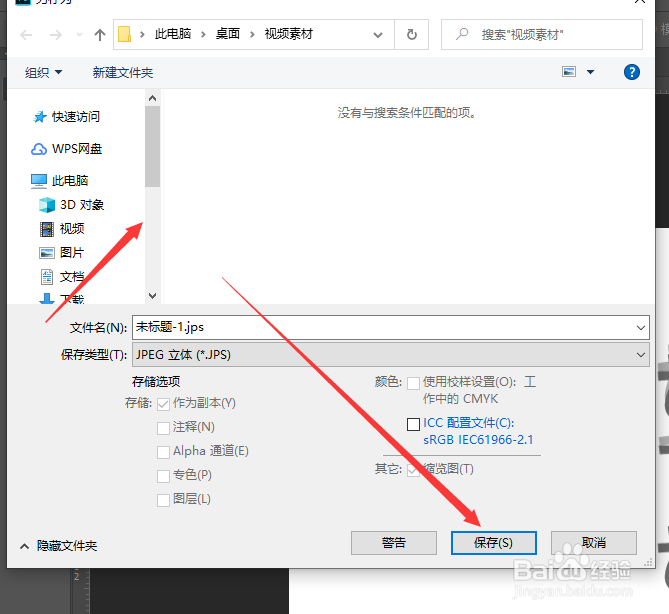
Task: Click the 取消 button
Action: [x=593, y=543]
